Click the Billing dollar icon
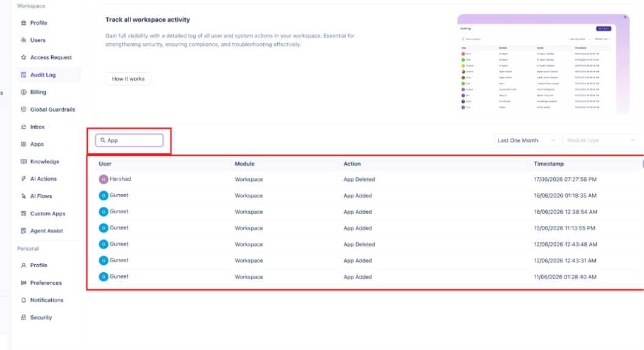Image resolution: width=644 pixels, height=350 pixels. pyautogui.click(x=23, y=93)
